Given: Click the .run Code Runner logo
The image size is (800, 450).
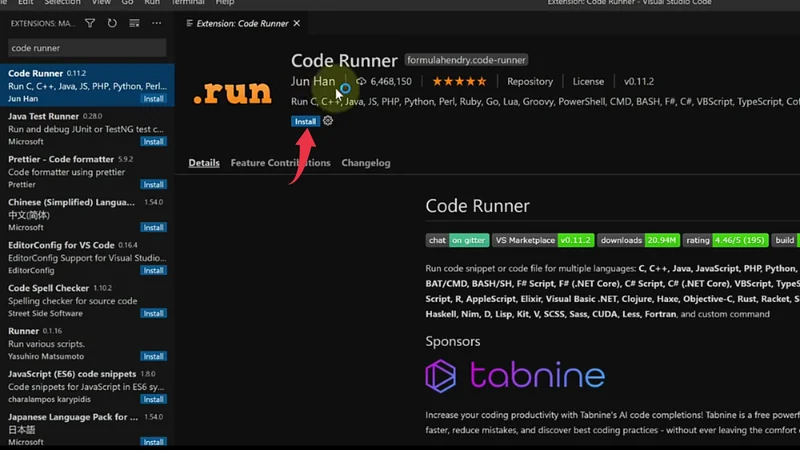Looking at the screenshot, I should click(232, 93).
